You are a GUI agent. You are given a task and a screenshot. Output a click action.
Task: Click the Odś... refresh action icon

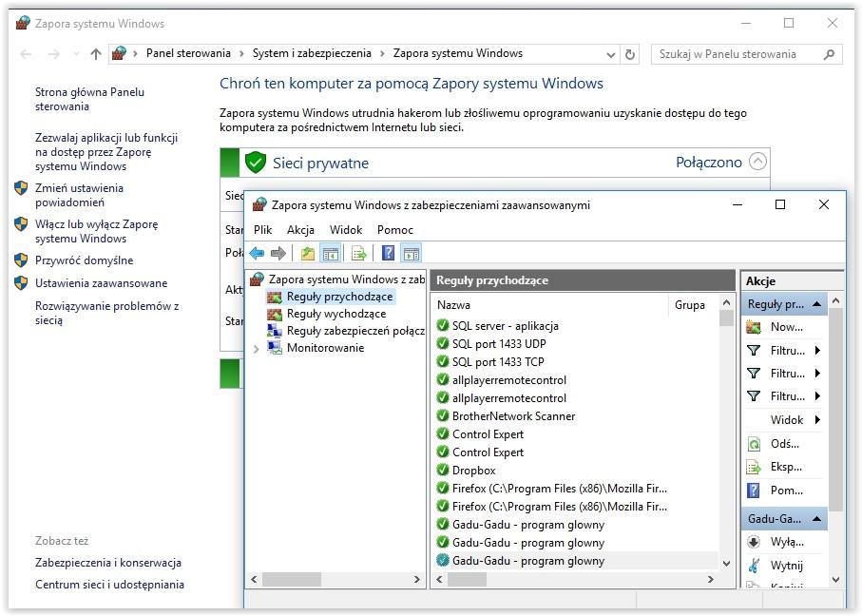click(x=754, y=444)
